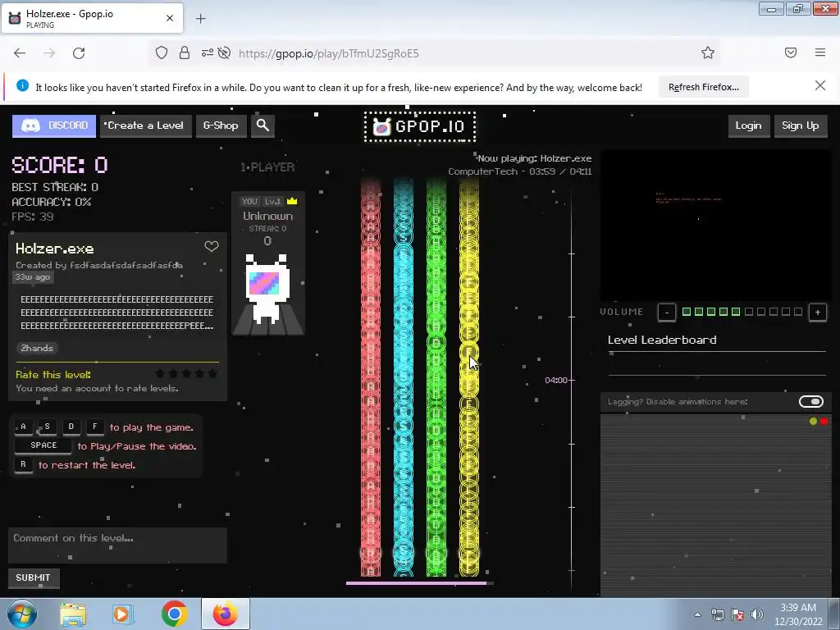The image size is (840, 630).
Task: Bookmark this page with star icon
Action: (x=708, y=53)
